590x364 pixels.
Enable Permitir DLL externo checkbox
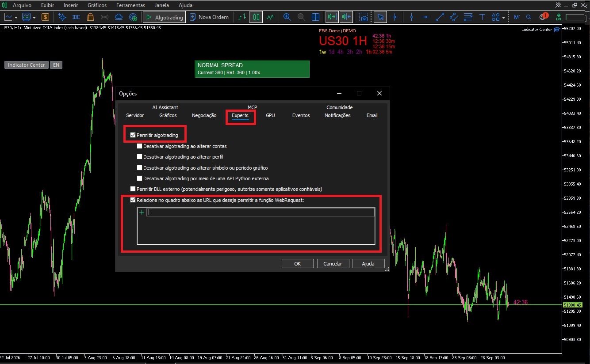(133, 189)
